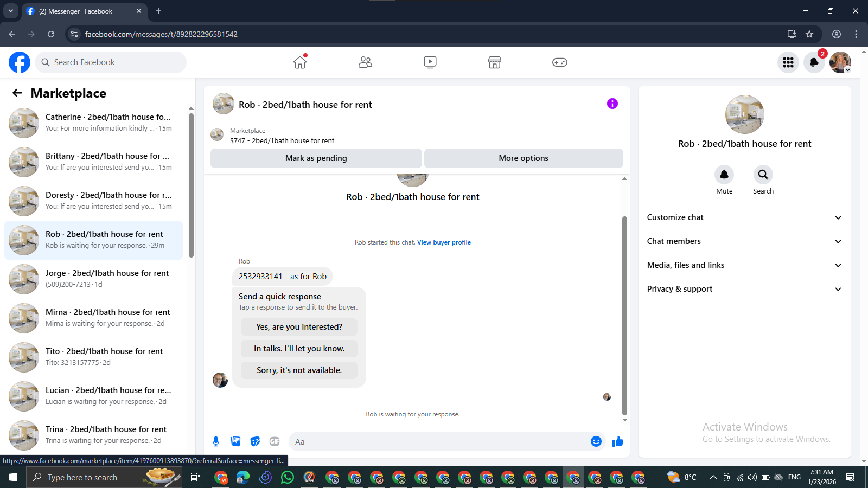Open the tab search dropdown arrow
868x488 pixels.
pos(11,11)
